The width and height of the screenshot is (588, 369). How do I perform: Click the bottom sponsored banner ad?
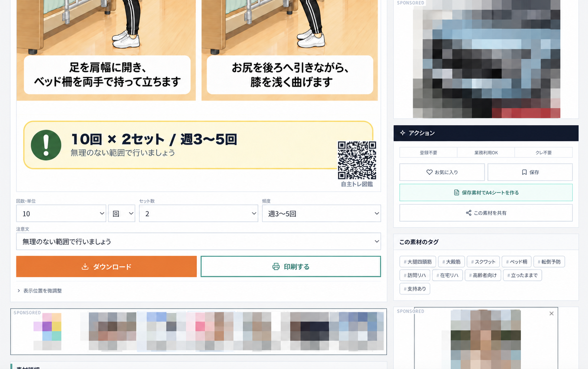(x=199, y=332)
